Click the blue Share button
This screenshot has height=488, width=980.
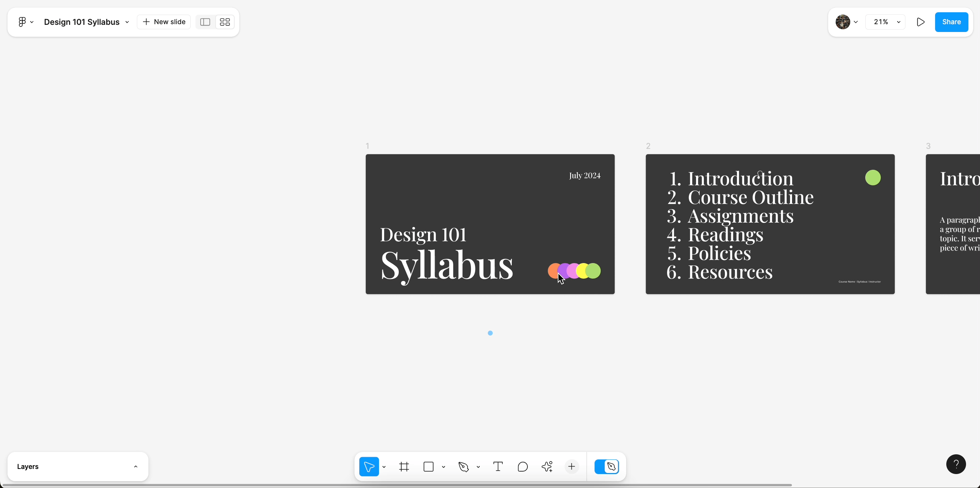pyautogui.click(x=951, y=22)
